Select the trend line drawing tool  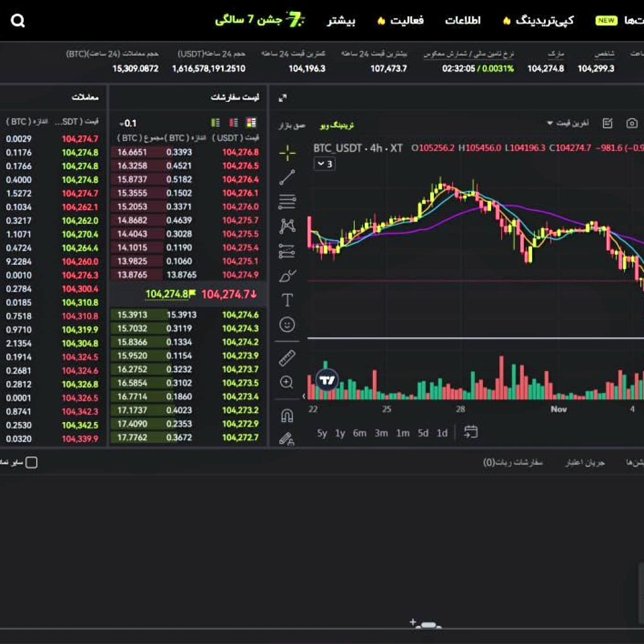click(287, 177)
